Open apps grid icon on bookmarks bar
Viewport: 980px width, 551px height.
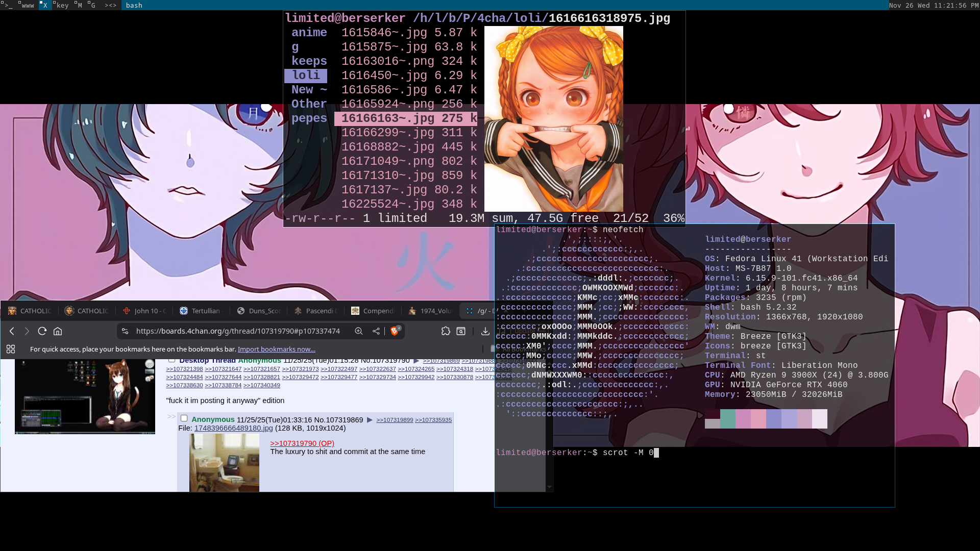tap(11, 349)
